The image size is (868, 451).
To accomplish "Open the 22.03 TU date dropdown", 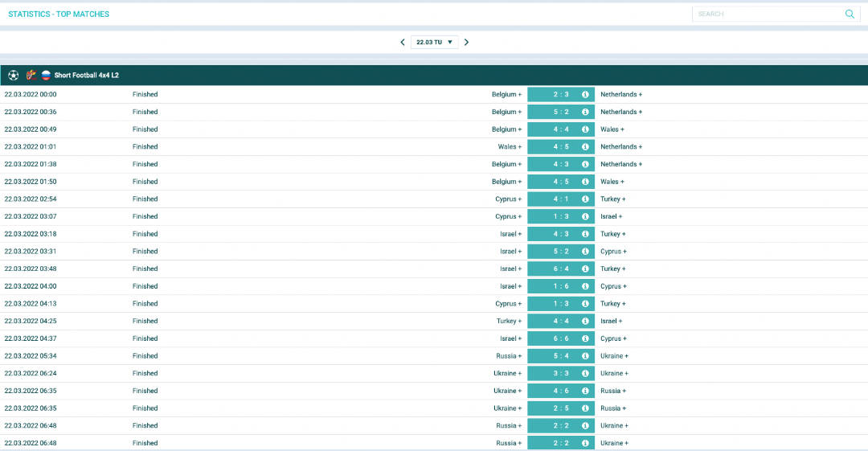I will (x=434, y=43).
